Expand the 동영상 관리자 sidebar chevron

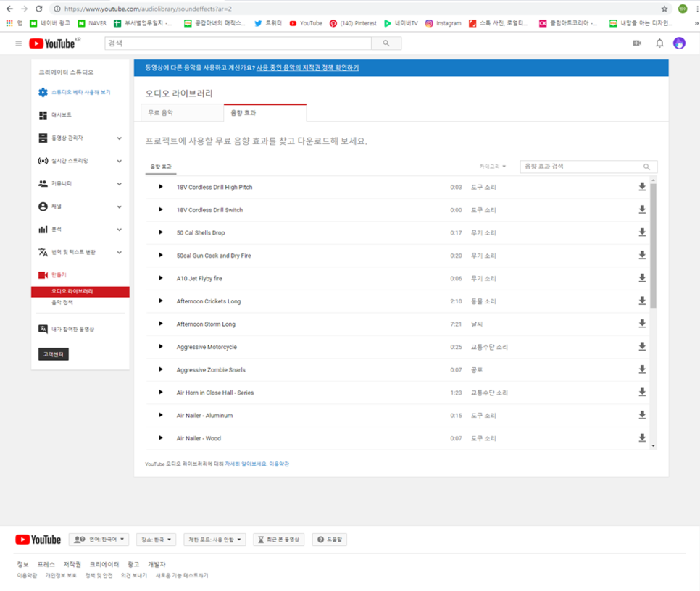click(122, 138)
